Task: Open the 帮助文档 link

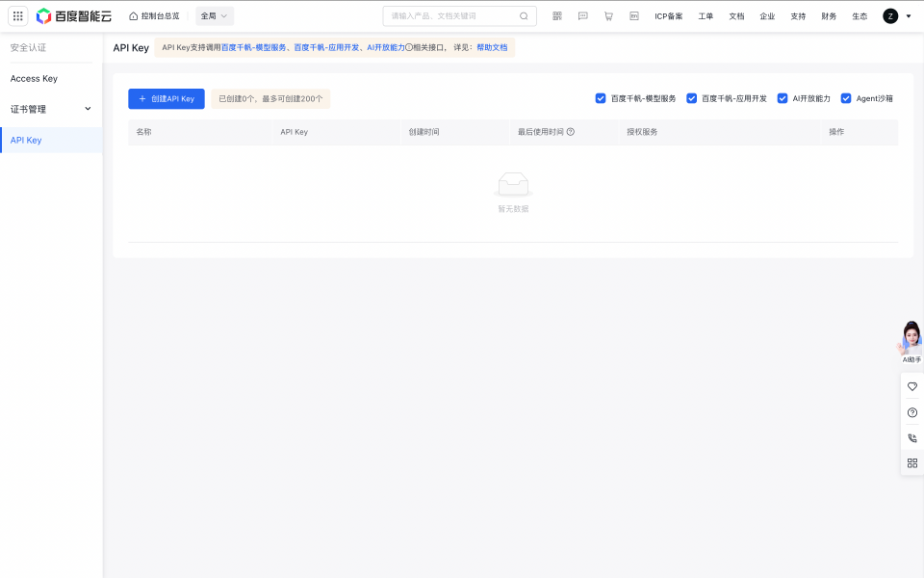Action: point(492,48)
